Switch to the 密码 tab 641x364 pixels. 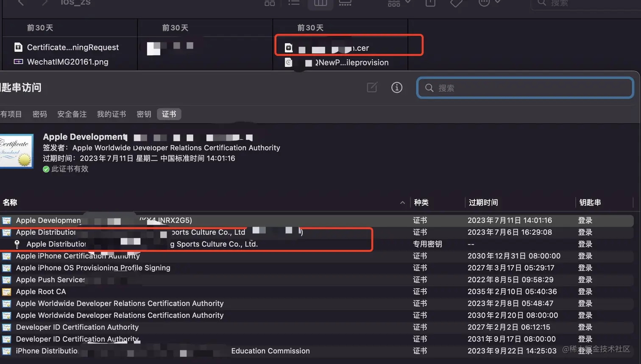tap(39, 114)
